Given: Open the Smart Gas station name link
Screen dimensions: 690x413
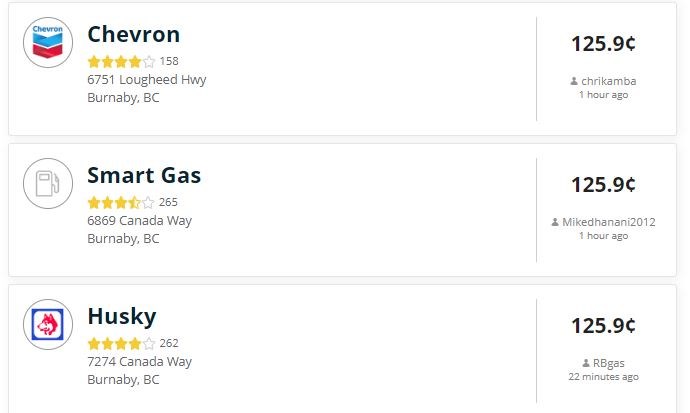Looking at the screenshot, I should pyautogui.click(x=144, y=175).
